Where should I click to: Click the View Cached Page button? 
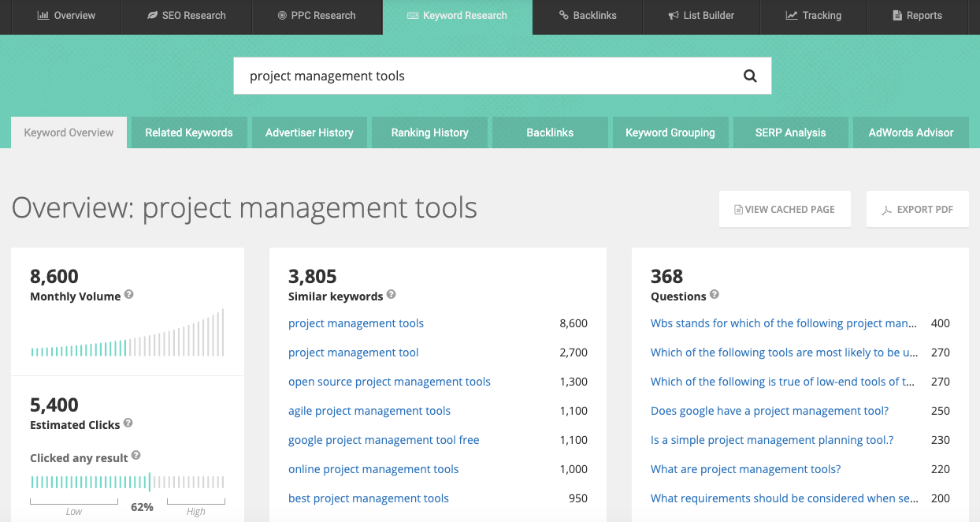pyautogui.click(x=785, y=209)
